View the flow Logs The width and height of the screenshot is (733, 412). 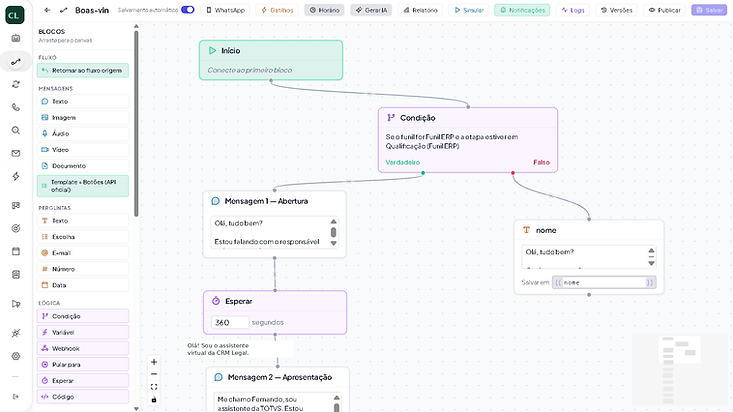click(573, 10)
